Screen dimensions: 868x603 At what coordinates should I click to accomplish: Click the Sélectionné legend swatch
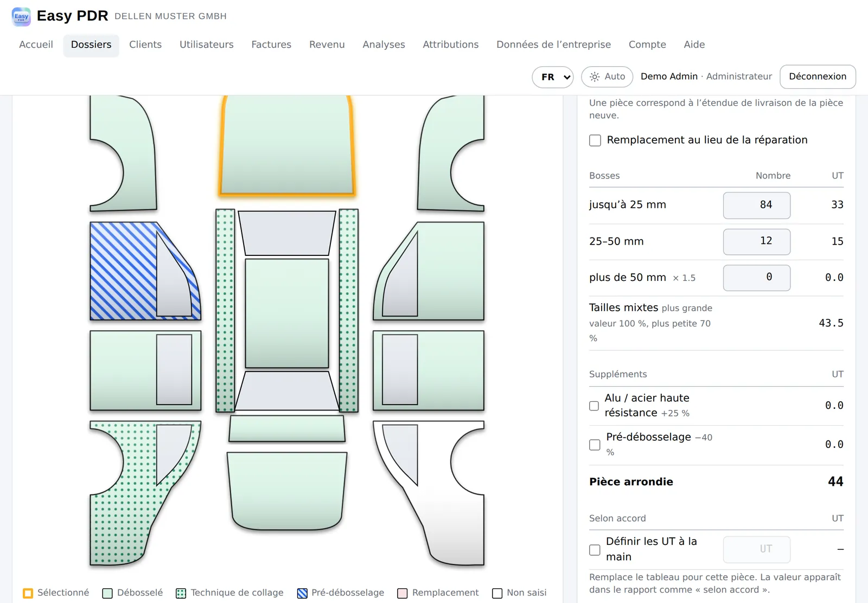28,593
